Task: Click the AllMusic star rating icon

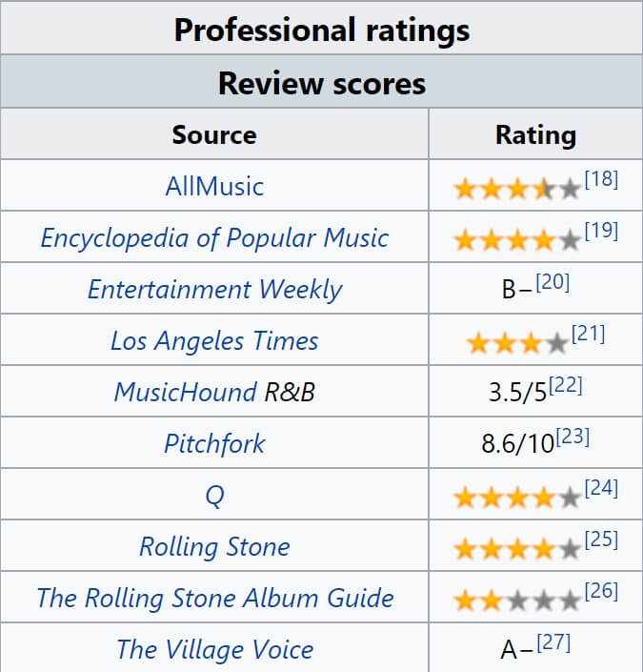Action: click(x=517, y=188)
